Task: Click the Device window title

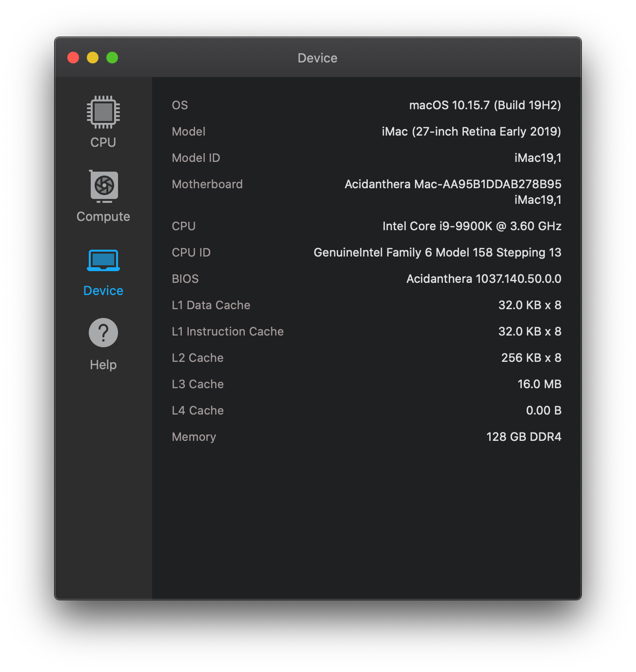Action: coord(318,58)
